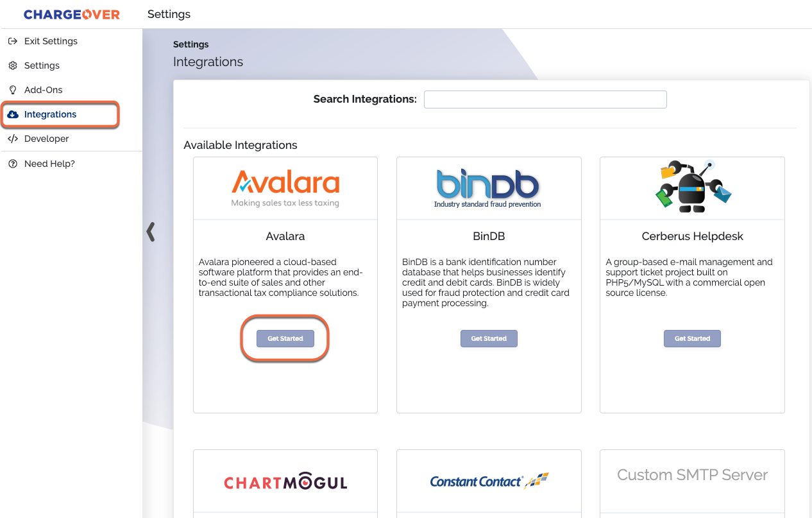The height and width of the screenshot is (518, 812).
Task: Click the Add-Ons lightbulb icon
Action: click(x=12, y=90)
